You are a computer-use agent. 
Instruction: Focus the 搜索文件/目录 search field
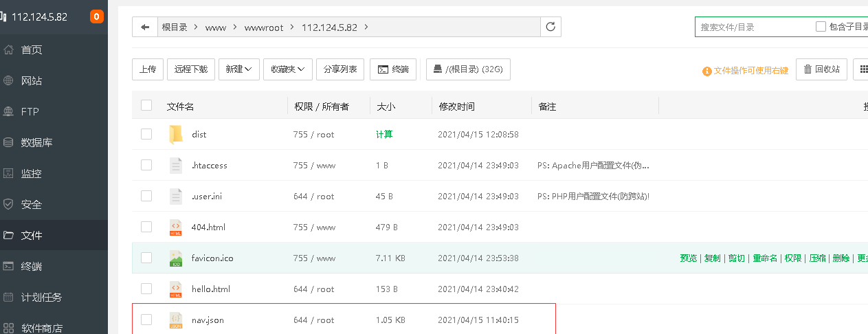click(753, 27)
